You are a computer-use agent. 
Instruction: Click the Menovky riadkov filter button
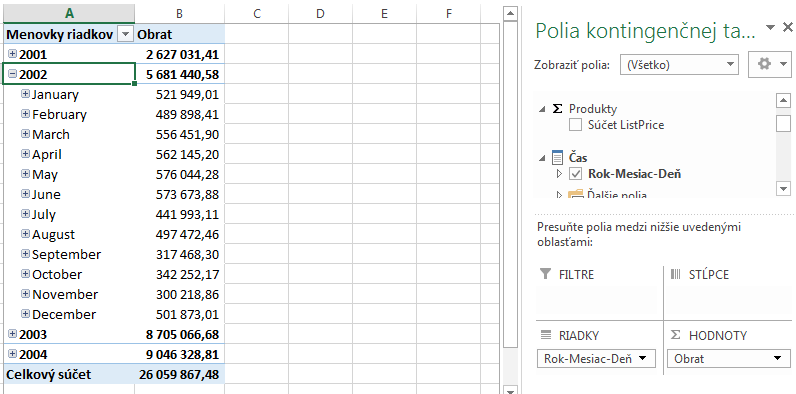point(124,34)
